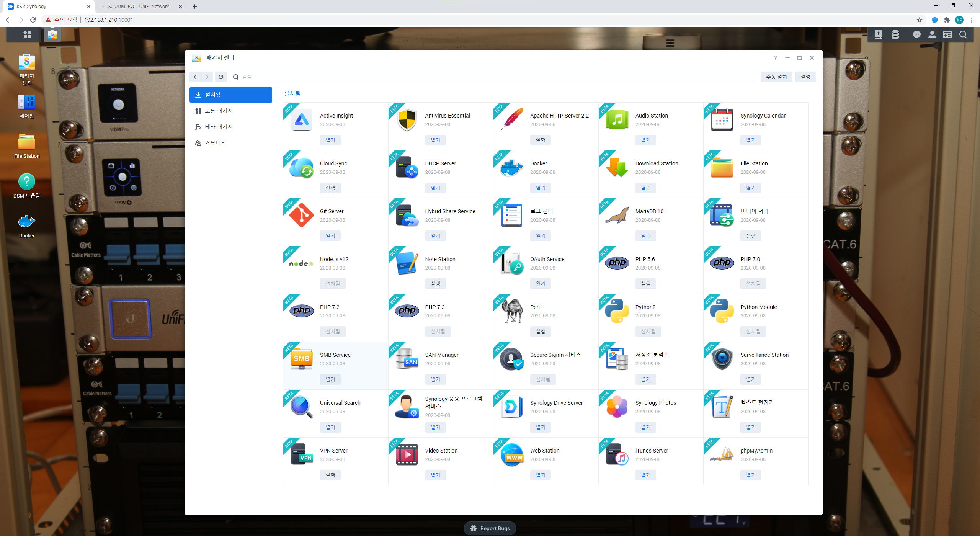The width and height of the screenshot is (980, 536).
Task: Switch to the 모든 패키지 section
Action: pos(219,111)
